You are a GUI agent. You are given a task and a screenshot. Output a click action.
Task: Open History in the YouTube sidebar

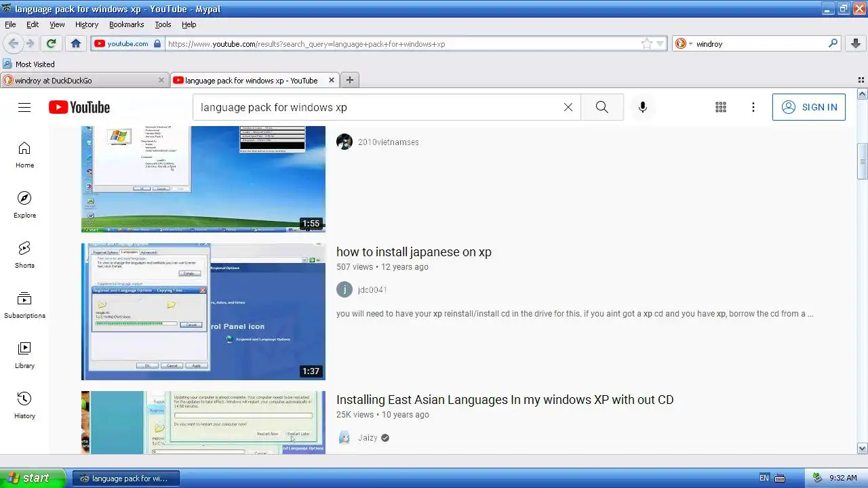click(x=24, y=406)
